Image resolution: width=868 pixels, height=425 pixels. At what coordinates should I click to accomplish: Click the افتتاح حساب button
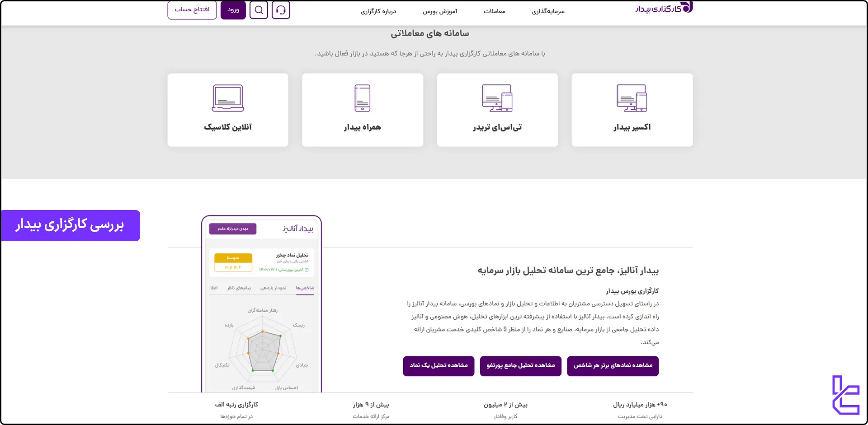192,9
